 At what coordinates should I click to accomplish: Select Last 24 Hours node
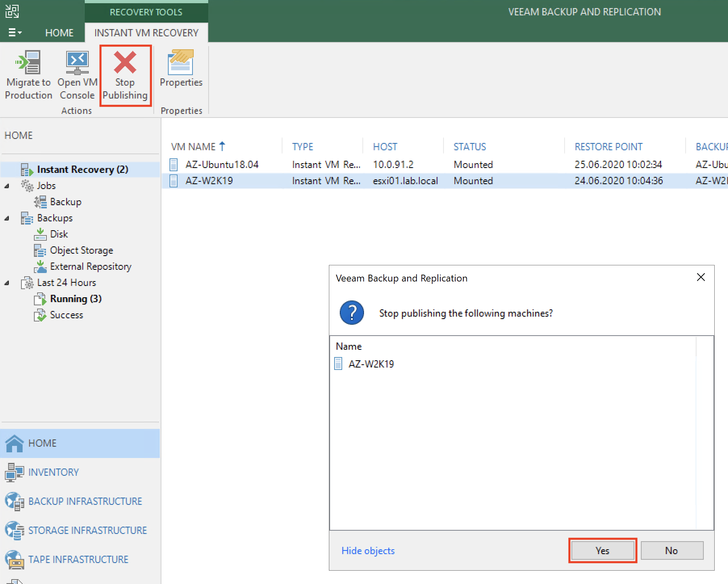click(67, 283)
